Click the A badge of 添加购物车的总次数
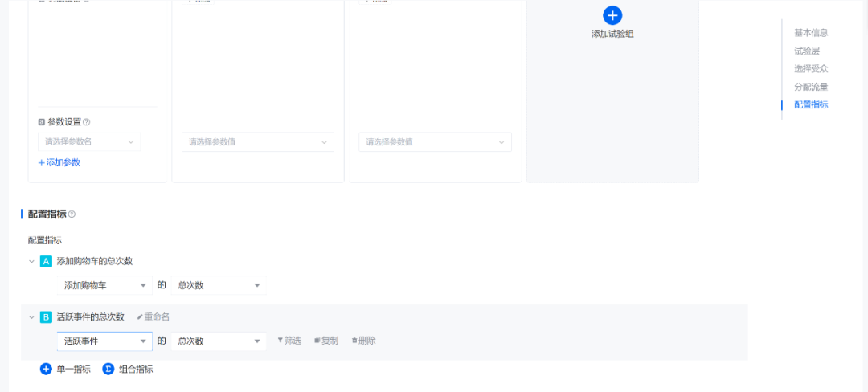Viewport: 868px width, 392px height. tap(46, 262)
